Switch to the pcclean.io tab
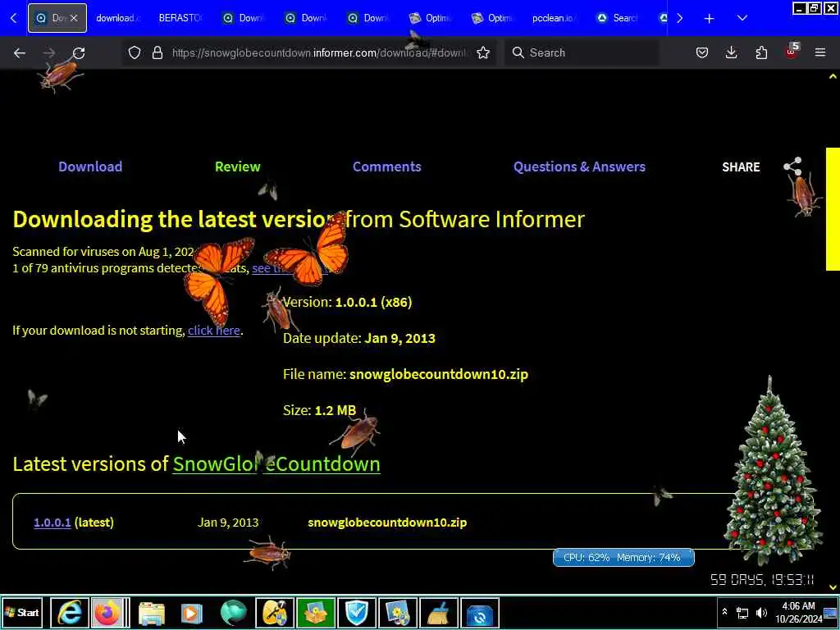The height and width of the screenshot is (630, 840). click(554, 18)
